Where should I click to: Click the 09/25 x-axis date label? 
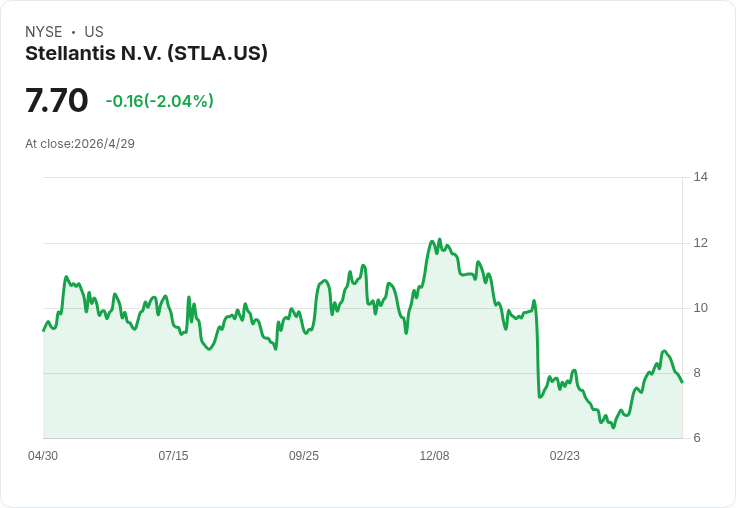click(304, 455)
